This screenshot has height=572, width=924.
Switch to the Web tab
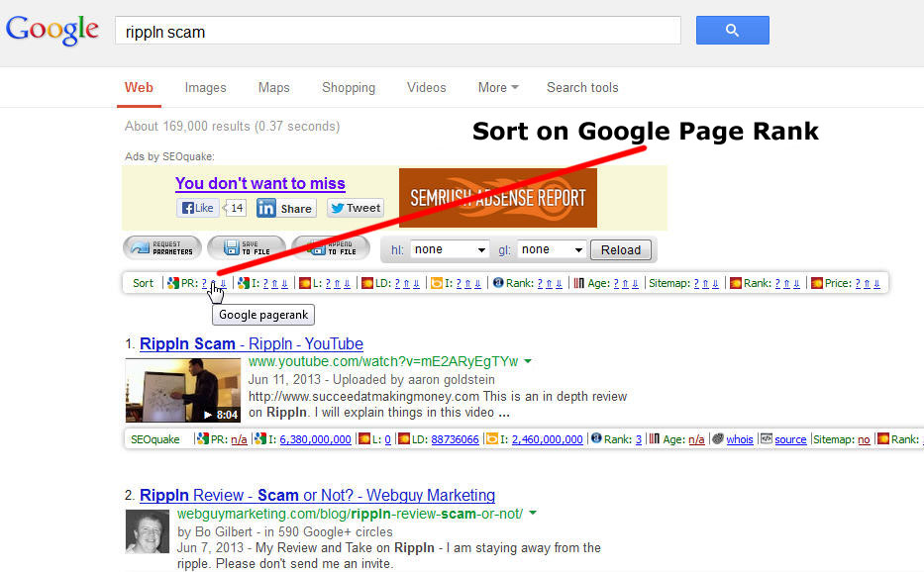(x=139, y=88)
